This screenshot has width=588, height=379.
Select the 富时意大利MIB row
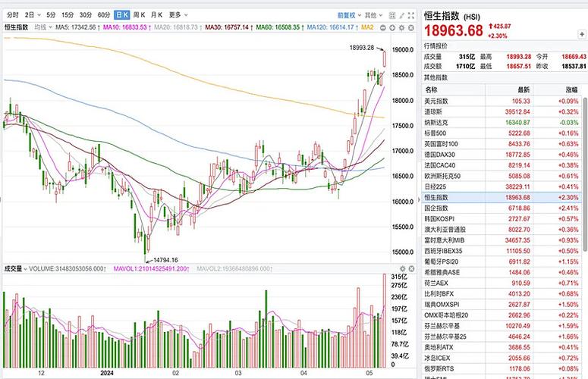pyautogui.click(x=502, y=240)
